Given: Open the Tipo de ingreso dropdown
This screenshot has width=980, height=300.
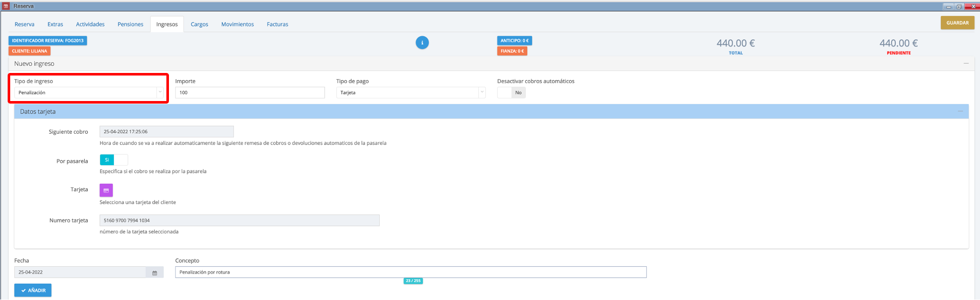Looking at the screenshot, I should 88,93.
